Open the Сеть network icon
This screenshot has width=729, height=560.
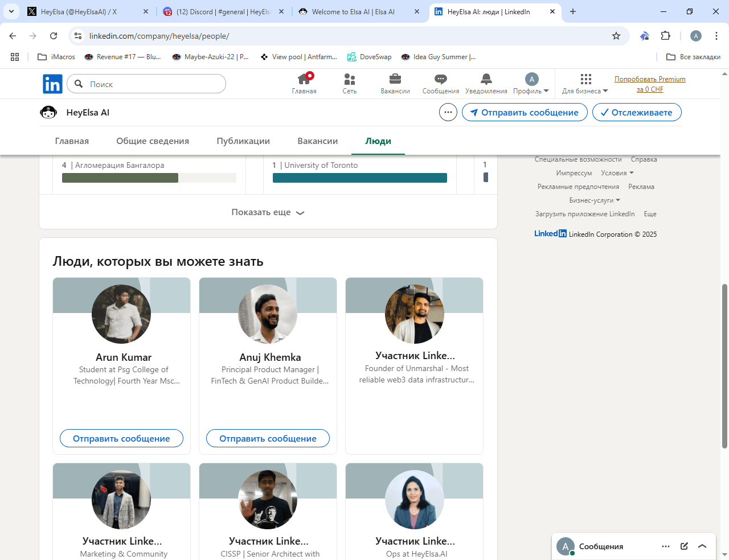[350, 84]
